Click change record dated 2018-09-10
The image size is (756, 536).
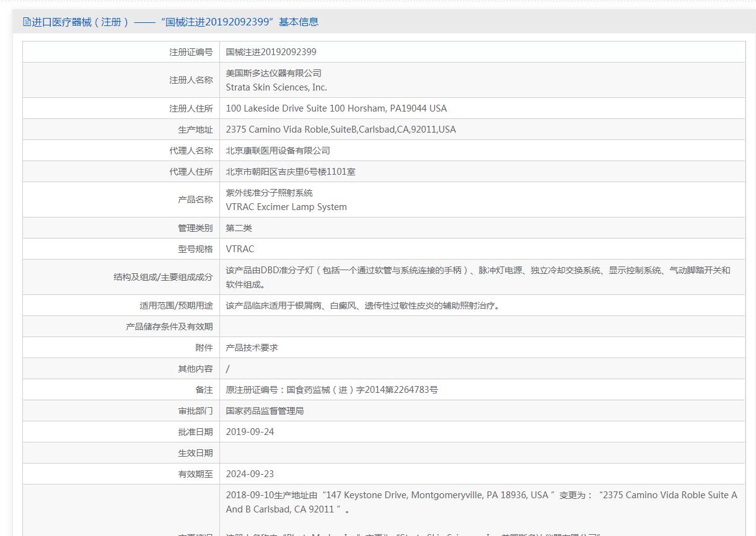(x=481, y=503)
